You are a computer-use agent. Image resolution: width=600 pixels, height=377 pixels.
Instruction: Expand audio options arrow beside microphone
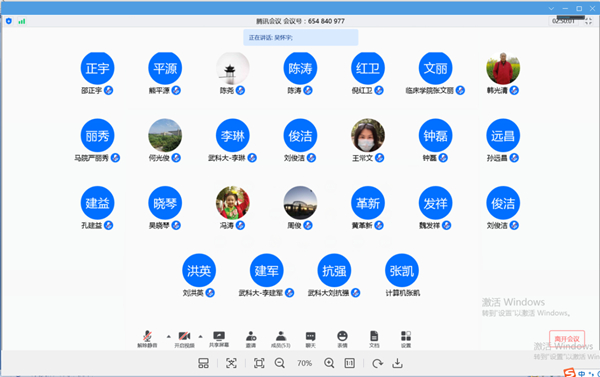(168, 336)
